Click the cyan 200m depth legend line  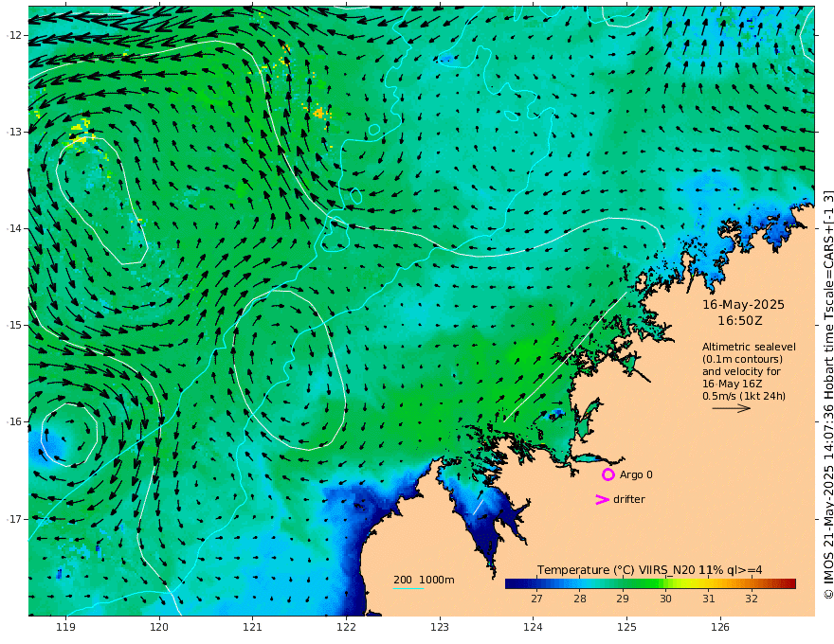[x=408, y=588]
